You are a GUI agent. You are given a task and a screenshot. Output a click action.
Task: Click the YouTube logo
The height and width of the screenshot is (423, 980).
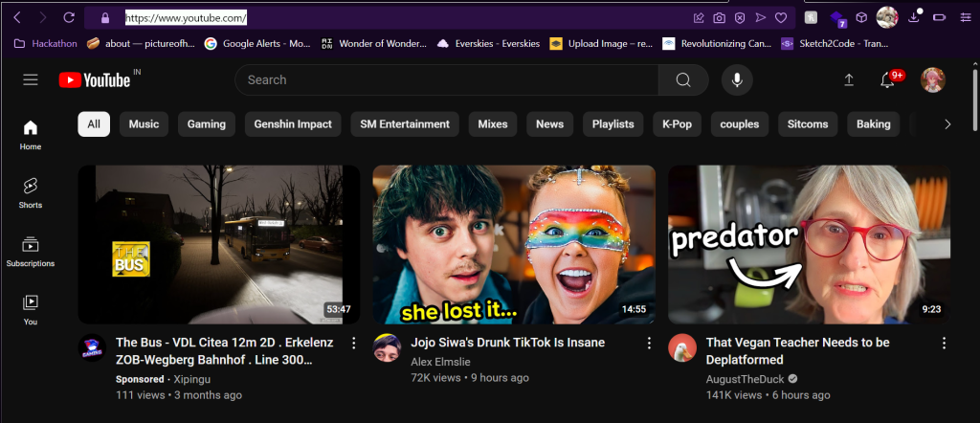pos(95,80)
